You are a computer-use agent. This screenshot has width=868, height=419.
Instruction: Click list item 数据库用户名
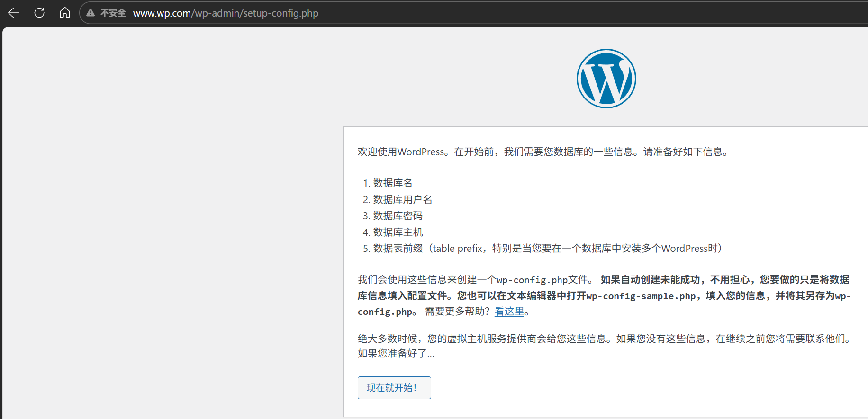tap(403, 199)
